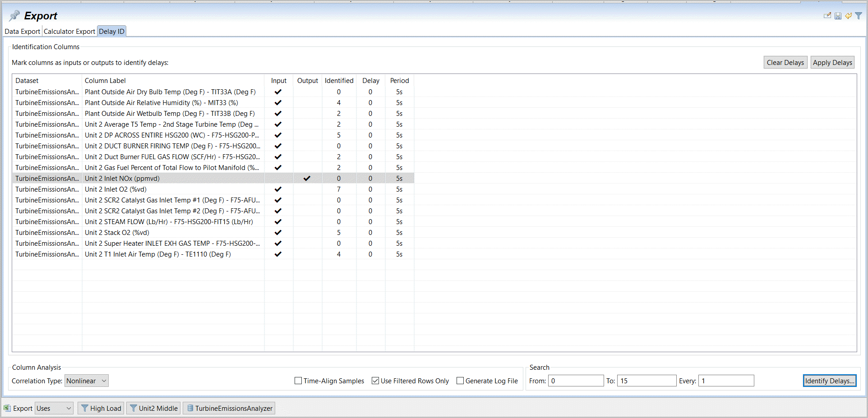Open the High Load filter
868x418 pixels.
101,408
